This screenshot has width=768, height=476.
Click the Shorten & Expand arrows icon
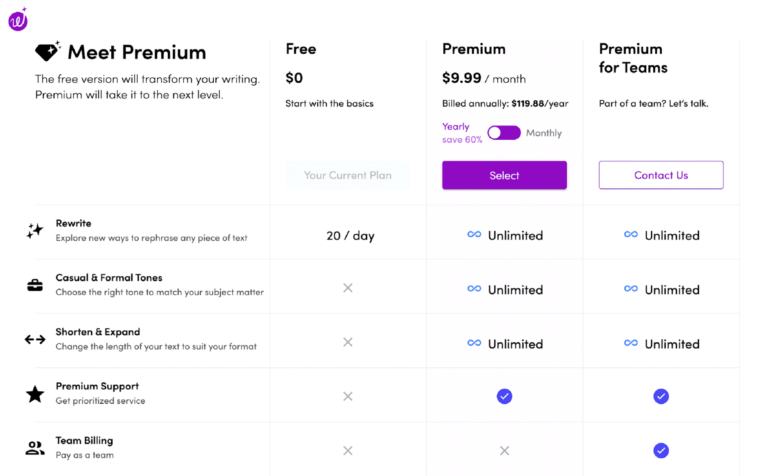click(x=35, y=339)
